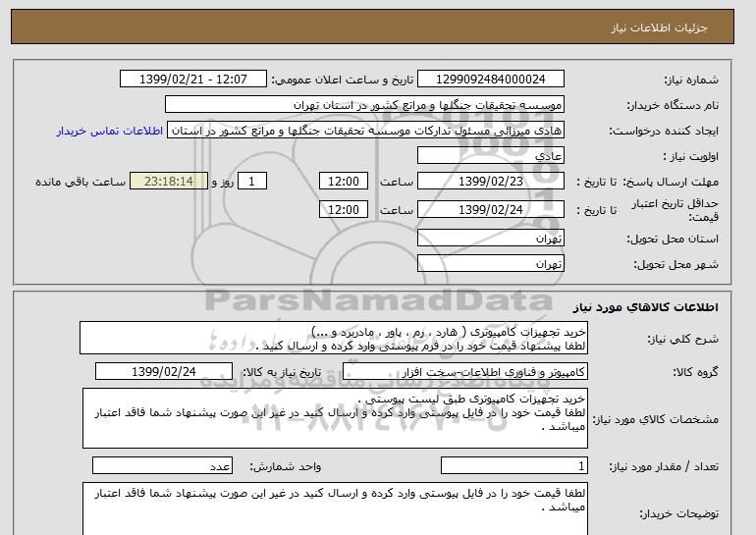The image size is (756, 535).
Task: Click the واحد شمارش label
Action: click(285, 466)
